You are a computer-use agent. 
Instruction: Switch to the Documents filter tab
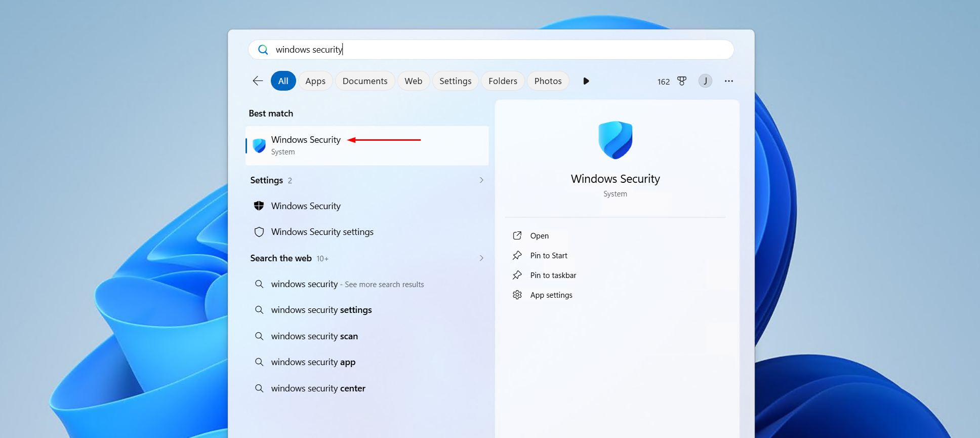365,81
